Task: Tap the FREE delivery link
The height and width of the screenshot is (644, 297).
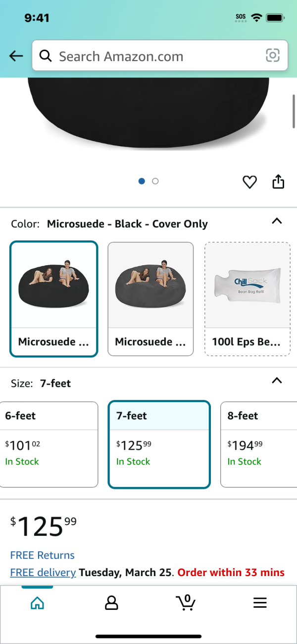Action: pyautogui.click(x=43, y=573)
